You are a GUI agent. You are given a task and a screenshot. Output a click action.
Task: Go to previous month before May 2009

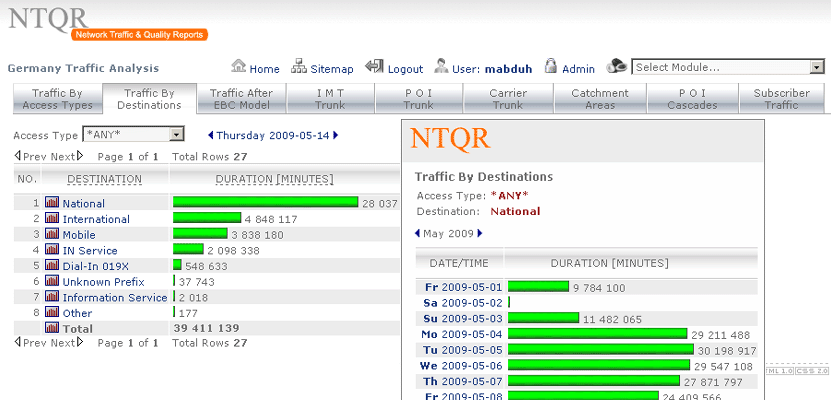coord(418,233)
